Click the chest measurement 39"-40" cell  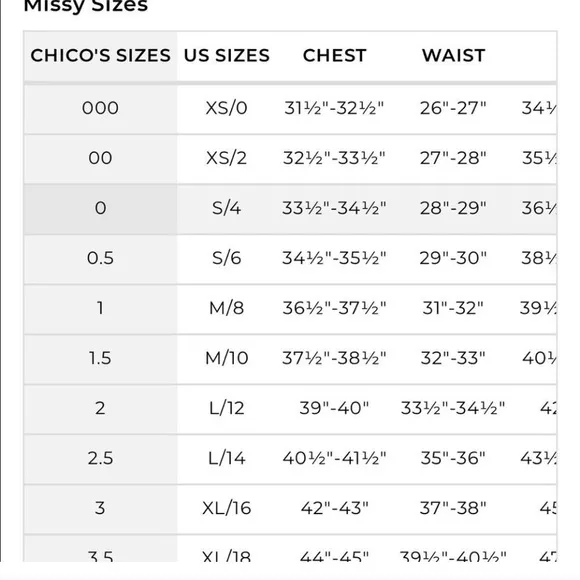(x=334, y=409)
